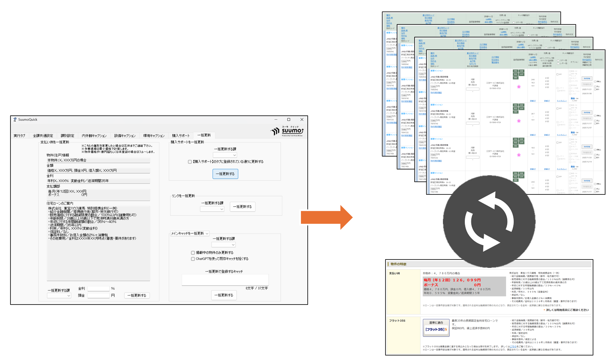The width and height of the screenshot is (614, 364).
Task: Maximize the SuumoQuick window
Action: coord(289,120)
